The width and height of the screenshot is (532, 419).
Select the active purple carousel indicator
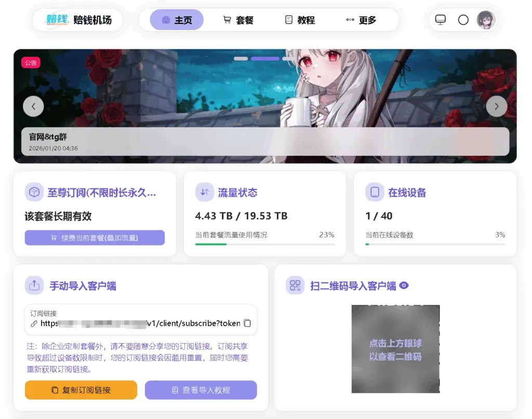[265, 59]
